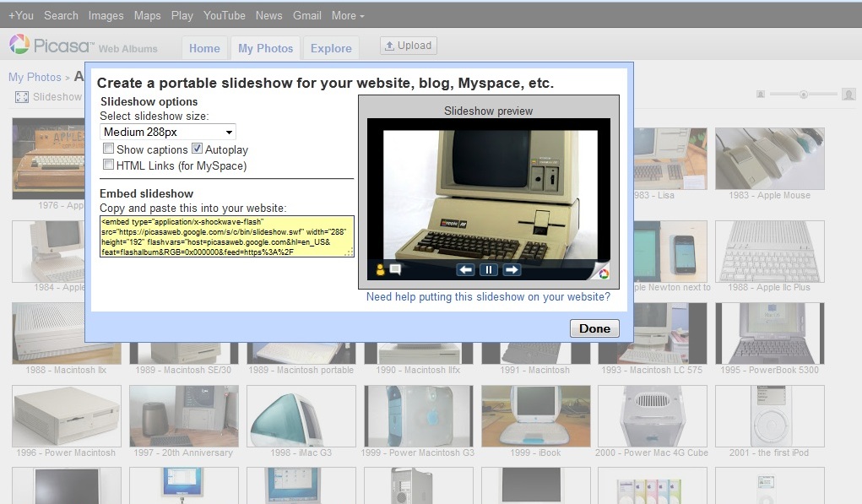Viewport: 862px width, 504px height.
Task: Open Maps in the Google bar
Action: (x=148, y=15)
